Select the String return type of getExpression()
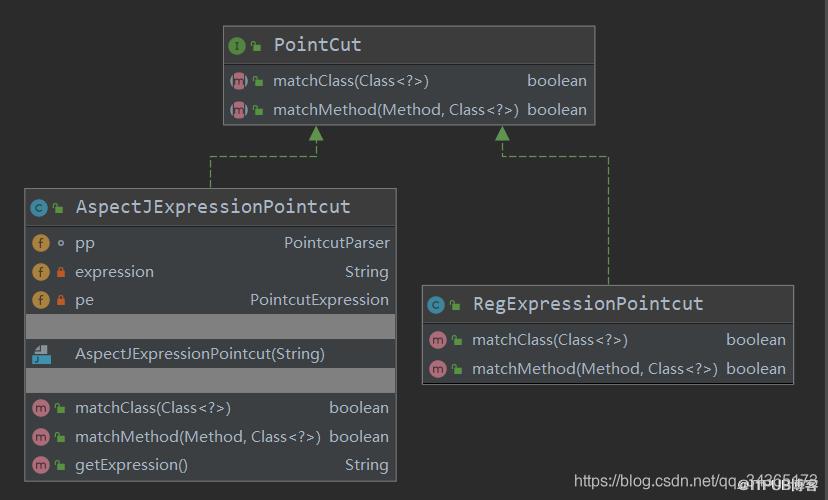The image size is (828, 500). tap(366, 465)
